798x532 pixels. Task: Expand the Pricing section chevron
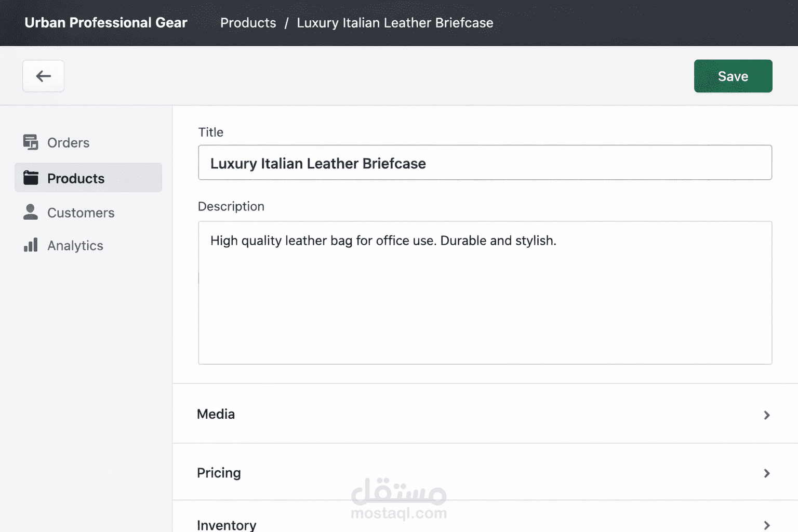[766, 473]
